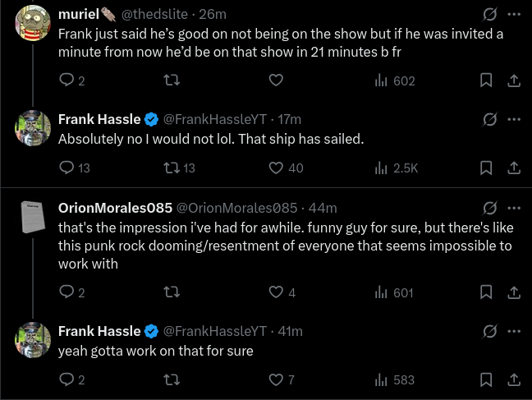532x400 pixels.
Task: View OrionMorales085's profile picture
Action: pos(33,217)
